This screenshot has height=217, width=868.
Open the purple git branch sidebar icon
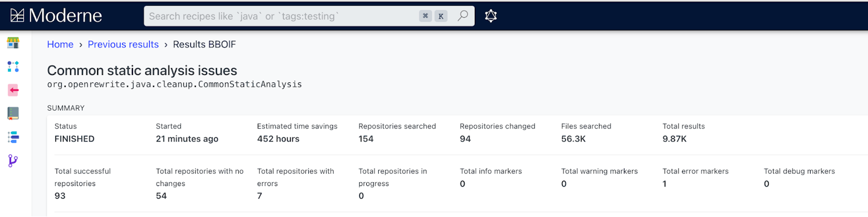tap(13, 161)
